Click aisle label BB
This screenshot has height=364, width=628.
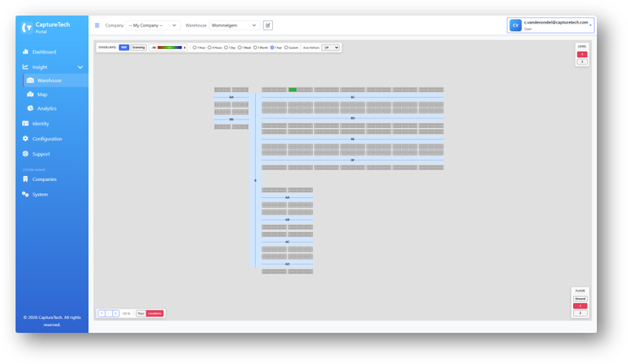[x=231, y=119]
